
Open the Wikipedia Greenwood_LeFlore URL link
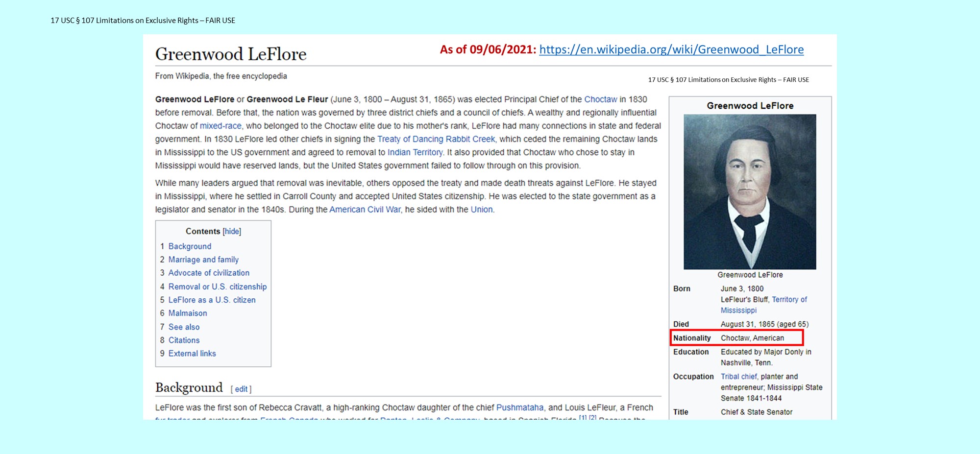pyautogui.click(x=671, y=49)
